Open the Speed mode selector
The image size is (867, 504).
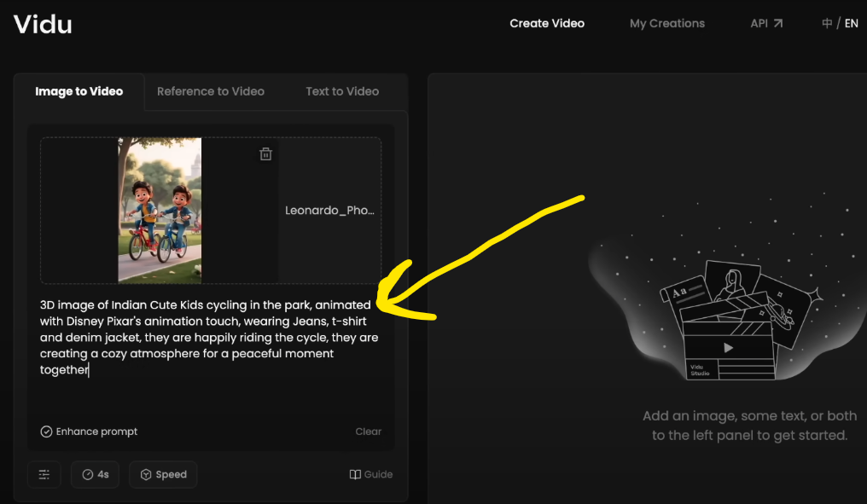point(163,474)
